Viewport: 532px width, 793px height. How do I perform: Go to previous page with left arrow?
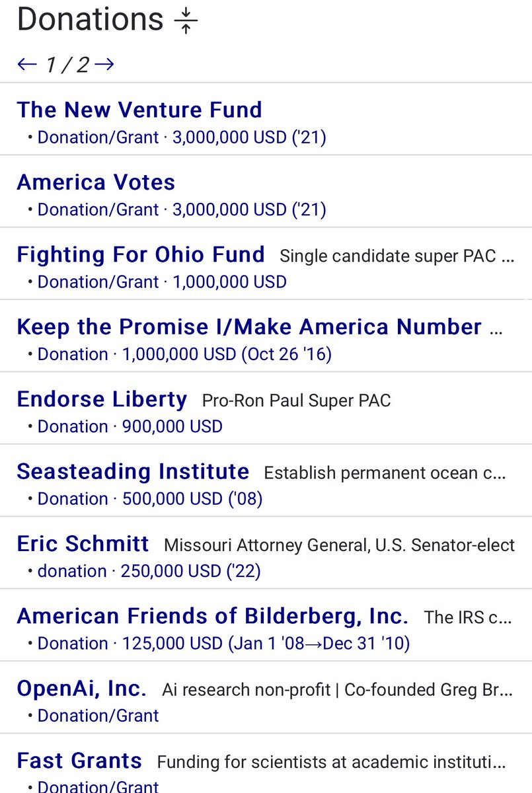(27, 64)
